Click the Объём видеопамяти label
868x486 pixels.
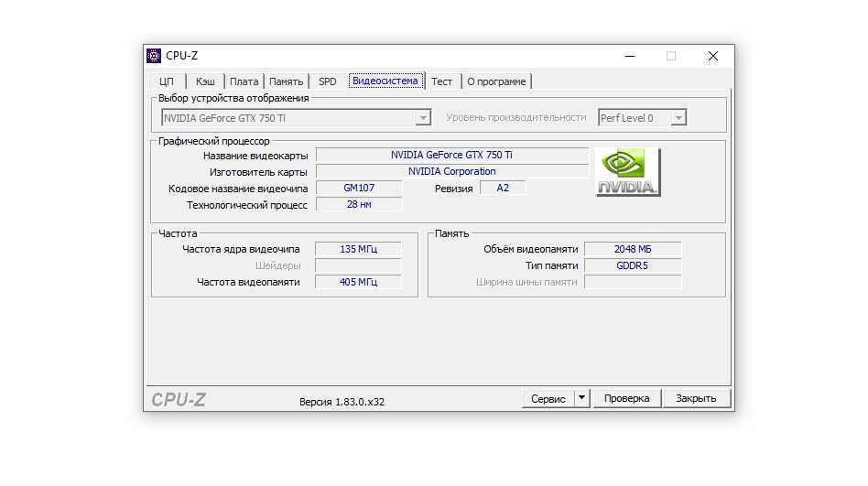tap(530, 249)
